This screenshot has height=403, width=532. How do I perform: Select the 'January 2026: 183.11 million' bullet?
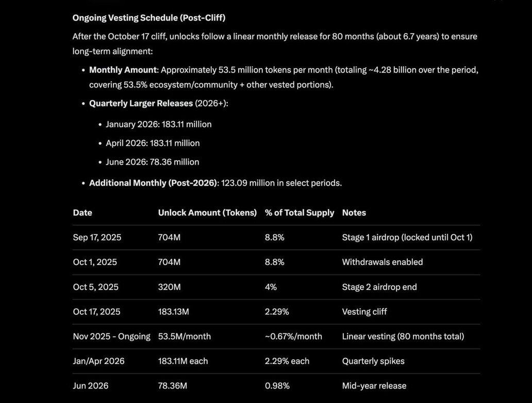point(159,124)
